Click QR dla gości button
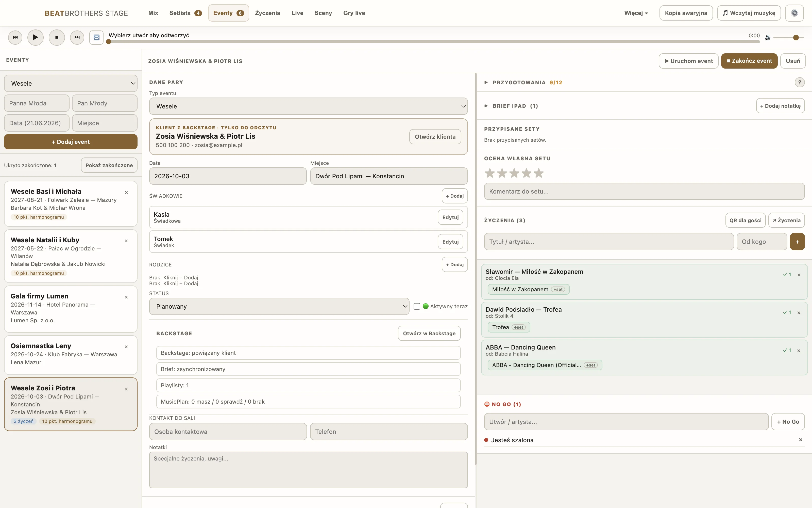Viewport: 812px width, 508px height. 745,220
